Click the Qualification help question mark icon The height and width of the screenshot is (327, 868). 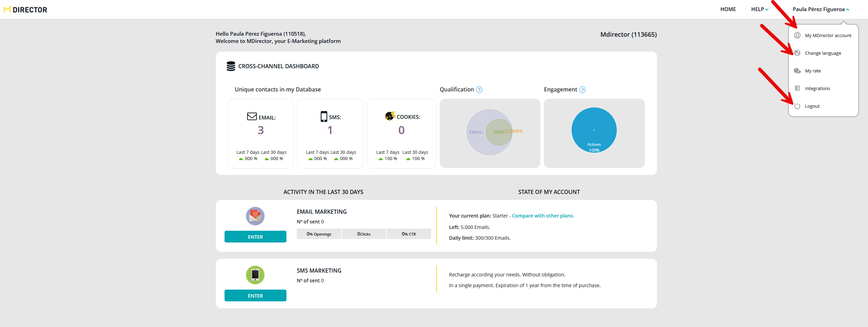(x=479, y=90)
